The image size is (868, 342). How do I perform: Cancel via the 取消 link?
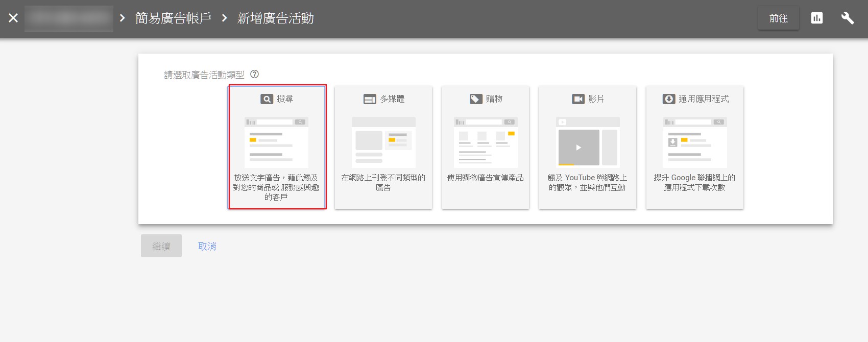coord(207,246)
